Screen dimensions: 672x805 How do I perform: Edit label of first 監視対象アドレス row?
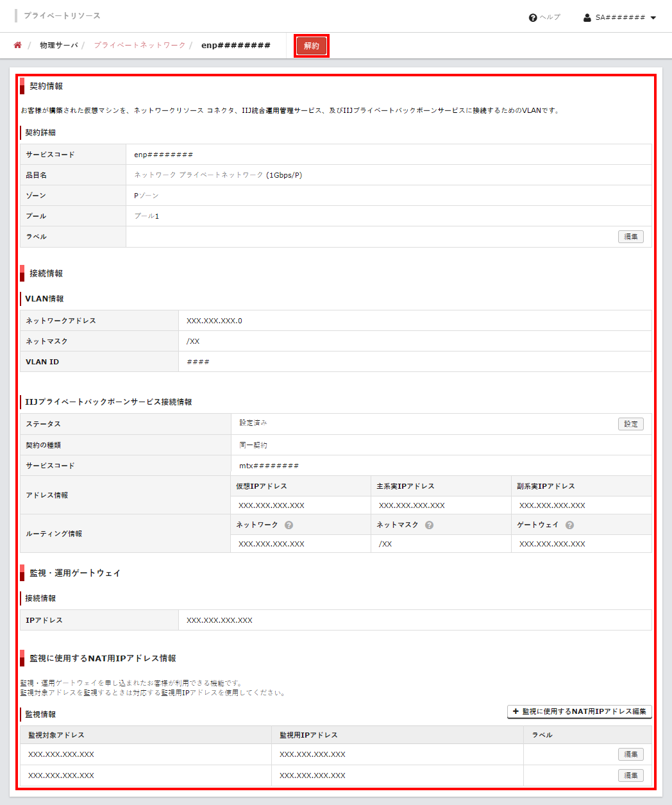(630, 754)
